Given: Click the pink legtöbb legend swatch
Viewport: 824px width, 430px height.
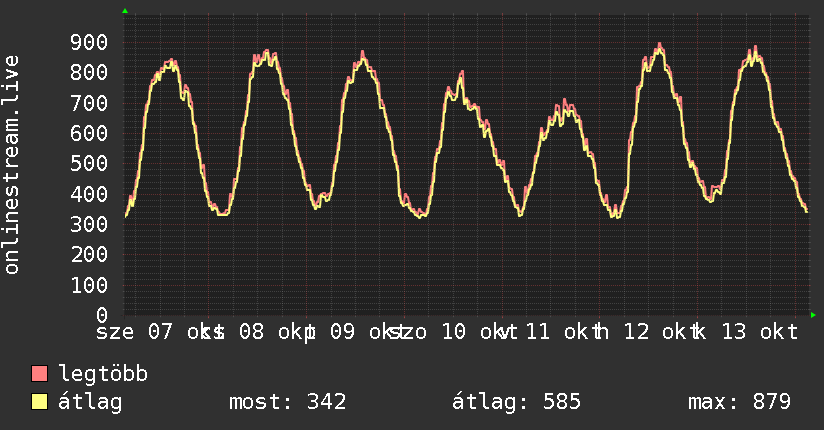Looking at the screenshot, I should click(39, 374).
